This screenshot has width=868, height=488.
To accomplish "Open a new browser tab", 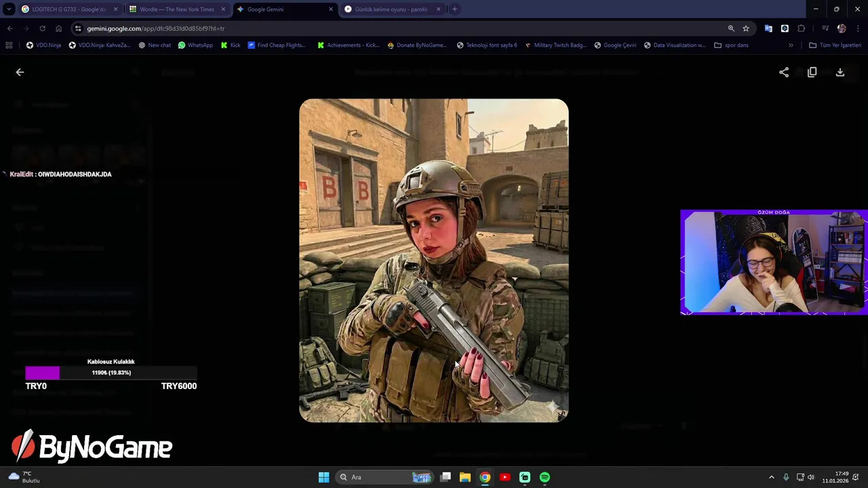I will pyautogui.click(x=454, y=9).
